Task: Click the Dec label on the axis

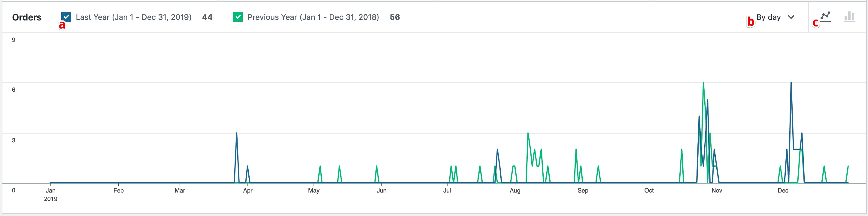Action: (783, 191)
